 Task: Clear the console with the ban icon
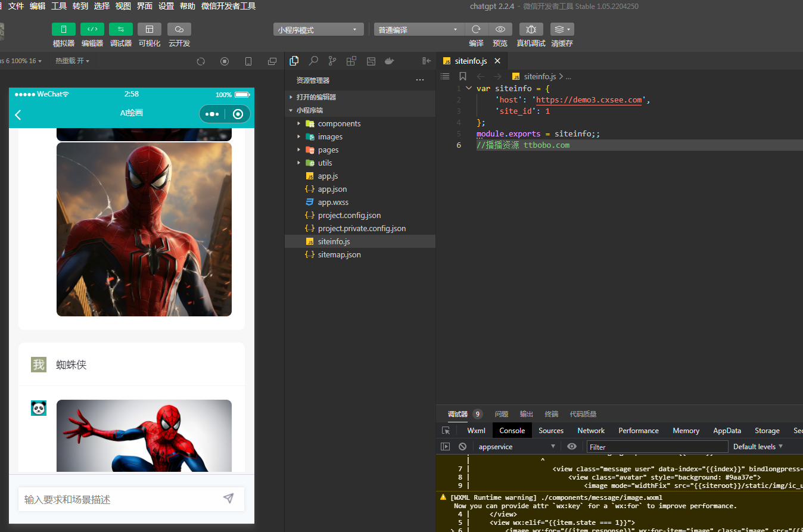[462, 447]
